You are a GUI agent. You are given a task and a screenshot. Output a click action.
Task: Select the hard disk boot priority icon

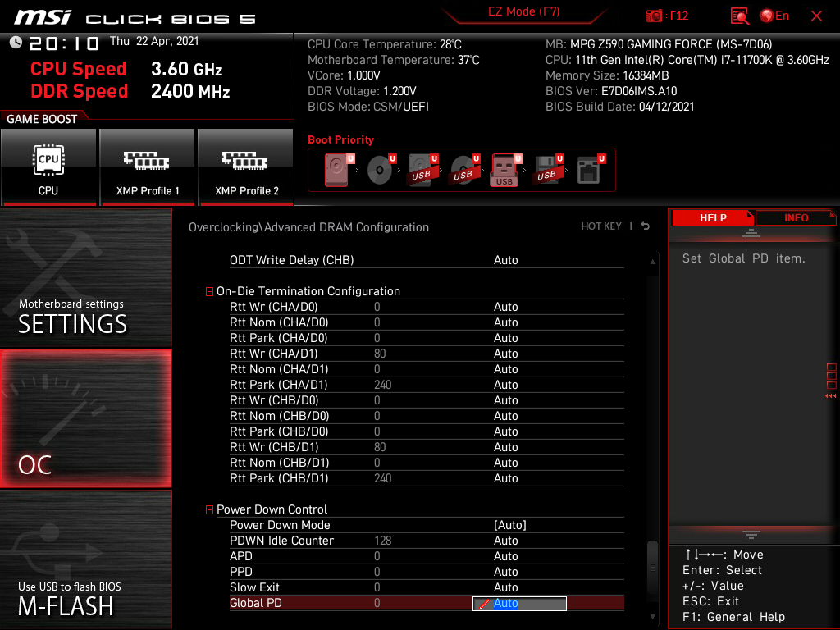click(339, 169)
